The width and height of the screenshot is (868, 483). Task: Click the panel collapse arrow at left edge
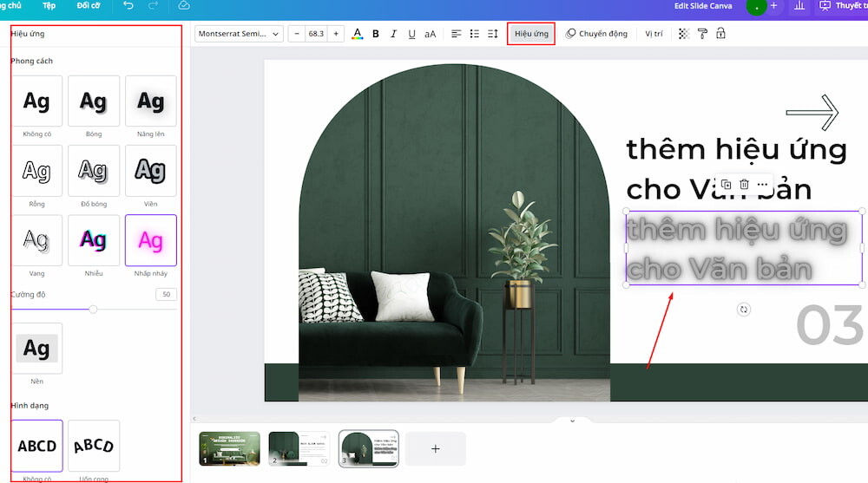194,419
